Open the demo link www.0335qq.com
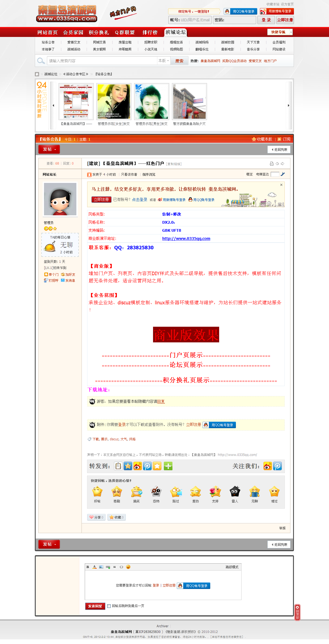 coord(186,238)
